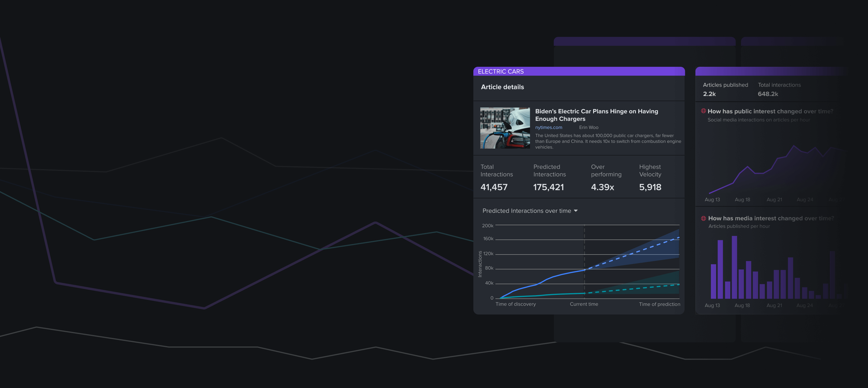
Task: Select the ELECTRIC CARS header tab
Action: (x=501, y=71)
